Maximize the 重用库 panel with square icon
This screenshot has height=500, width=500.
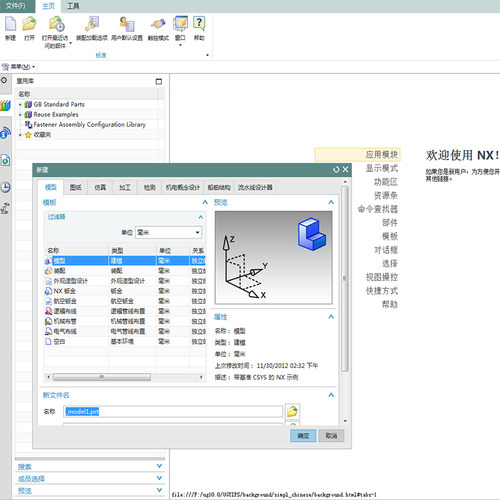coord(159,81)
